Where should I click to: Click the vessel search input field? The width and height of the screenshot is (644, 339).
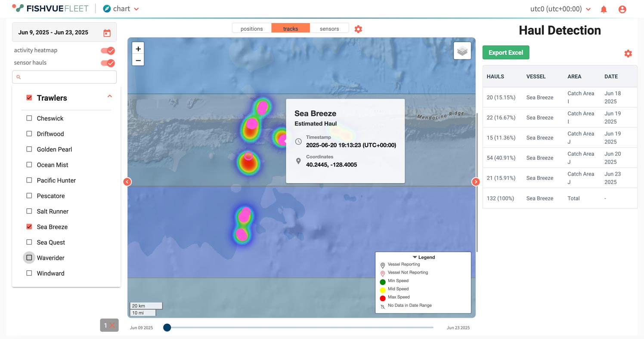point(65,77)
